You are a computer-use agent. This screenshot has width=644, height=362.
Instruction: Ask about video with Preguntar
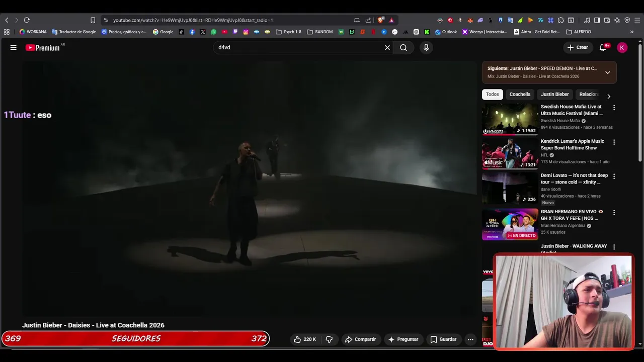pyautogui.click(x=404, y=339)
